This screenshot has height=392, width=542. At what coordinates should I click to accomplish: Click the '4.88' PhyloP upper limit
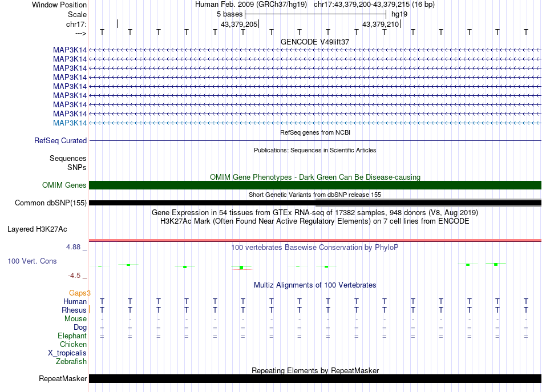pos(73,247)
